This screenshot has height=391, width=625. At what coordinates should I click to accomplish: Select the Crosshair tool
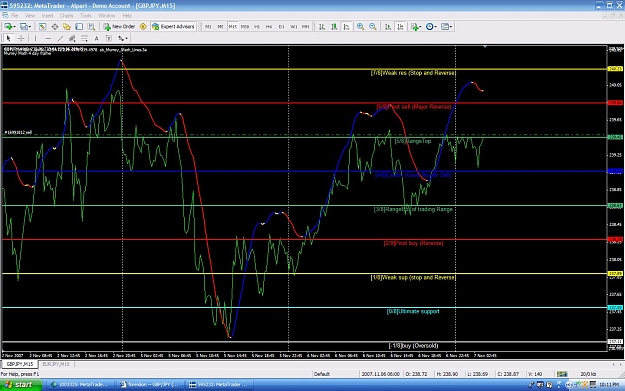tap(21, 38)
